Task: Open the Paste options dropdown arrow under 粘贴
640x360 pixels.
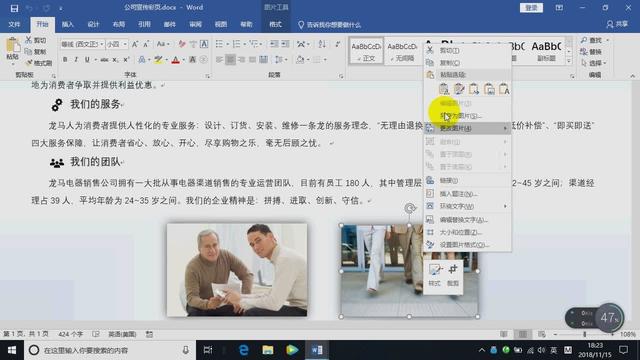Action: click(13, 64)
